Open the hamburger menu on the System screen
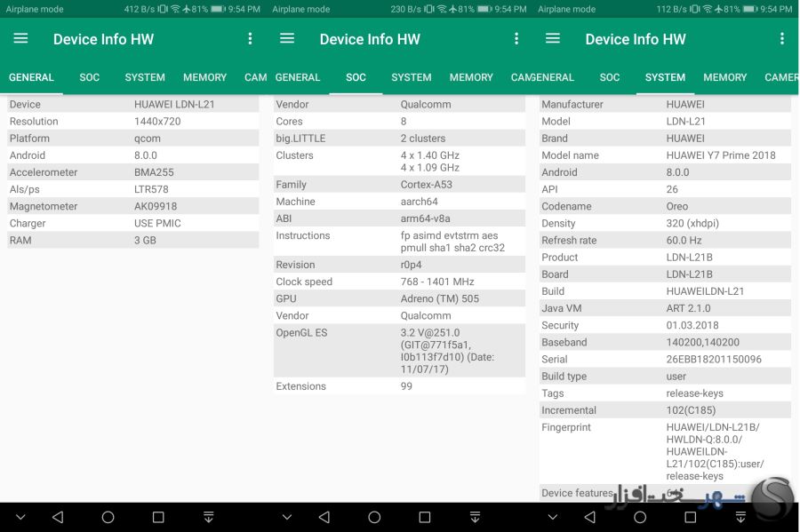Screen dimensions: 800x532 [x=553, y=38]
